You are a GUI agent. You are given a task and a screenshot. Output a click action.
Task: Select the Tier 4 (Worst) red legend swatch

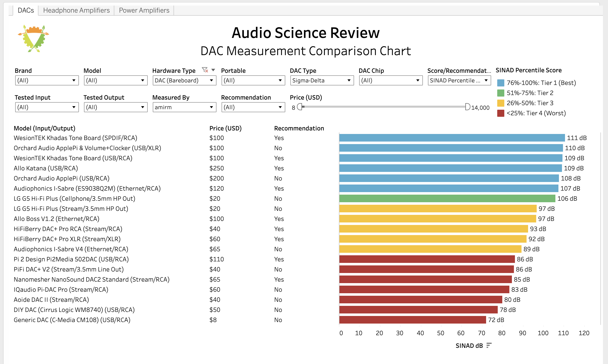click(501, 113)
